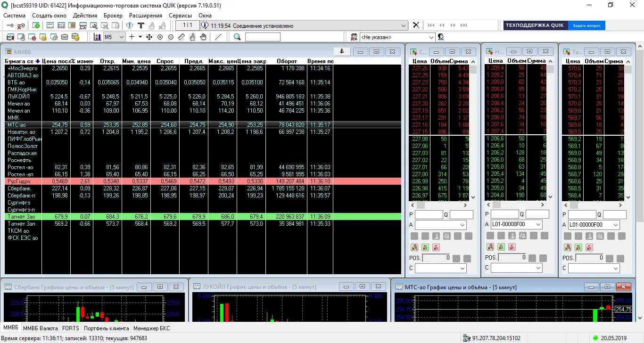Click the coins icon on second toolbar

click(42, 37)
